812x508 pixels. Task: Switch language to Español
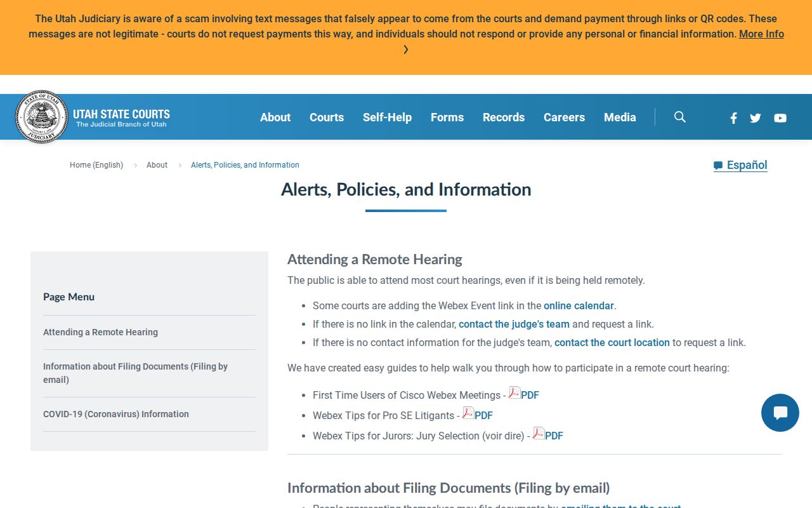[x=740, y=165]
